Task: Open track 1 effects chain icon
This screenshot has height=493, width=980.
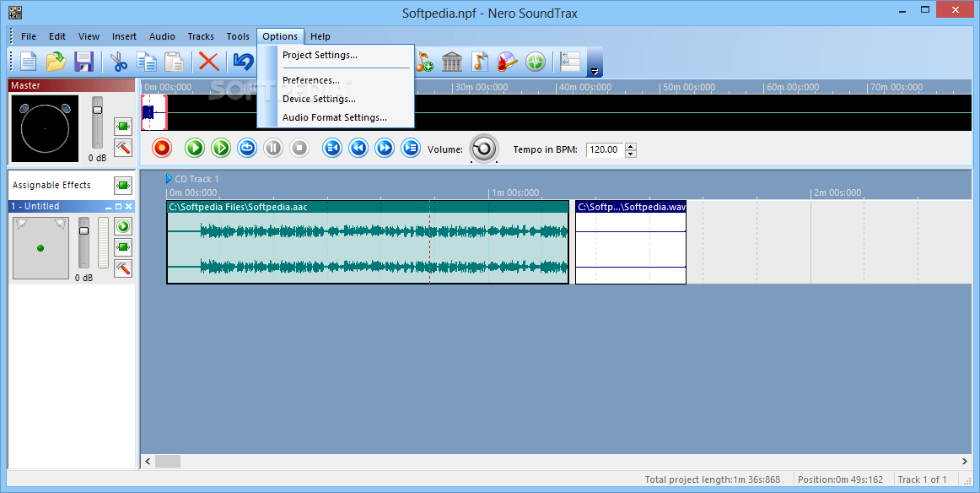Action: coord(124,247)
